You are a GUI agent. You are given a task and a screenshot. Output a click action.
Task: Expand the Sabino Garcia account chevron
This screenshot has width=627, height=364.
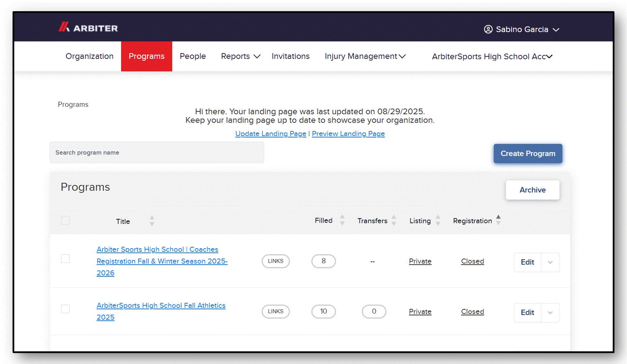[x=556, y=30]
